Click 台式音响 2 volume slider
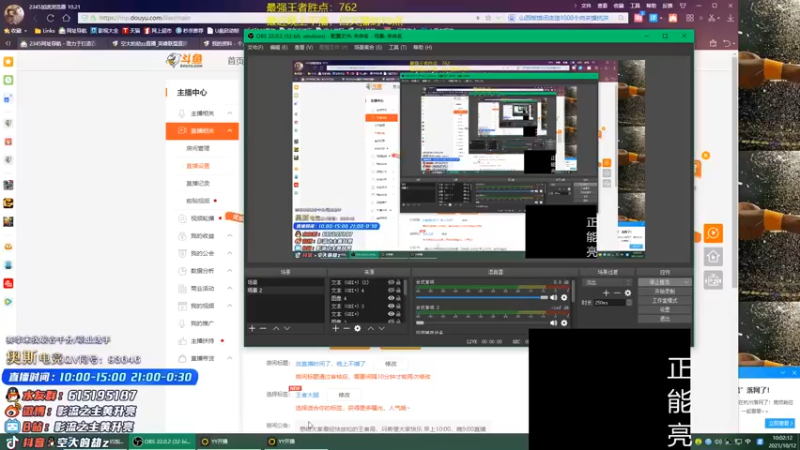The image size is (800, 450). (482, 322)
